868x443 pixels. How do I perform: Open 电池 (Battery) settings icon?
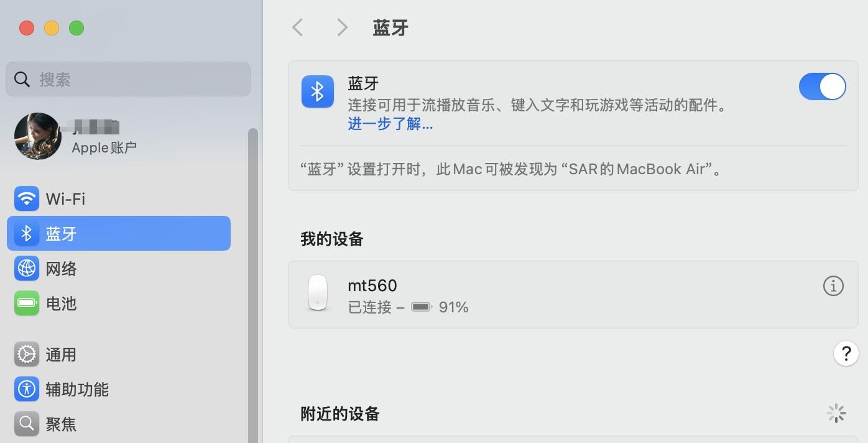26,304
